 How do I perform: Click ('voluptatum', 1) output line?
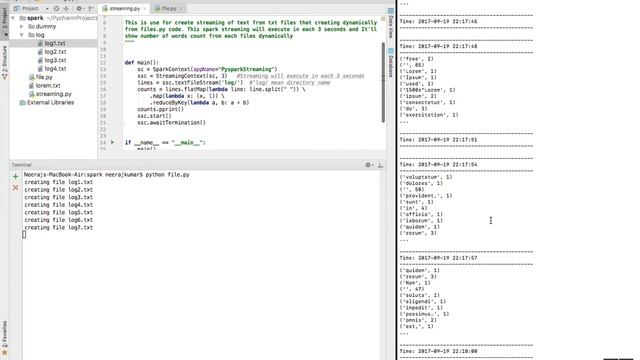tap(426, 177)
